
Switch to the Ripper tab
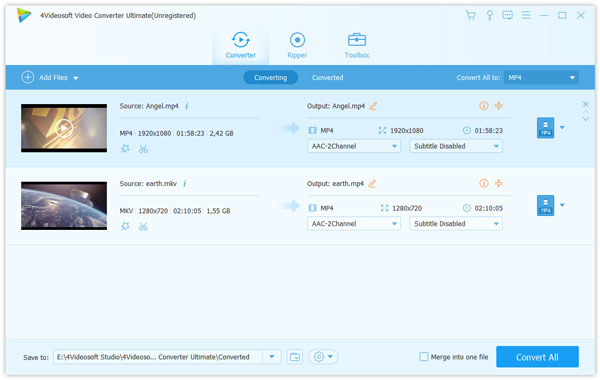coord(297,45)
